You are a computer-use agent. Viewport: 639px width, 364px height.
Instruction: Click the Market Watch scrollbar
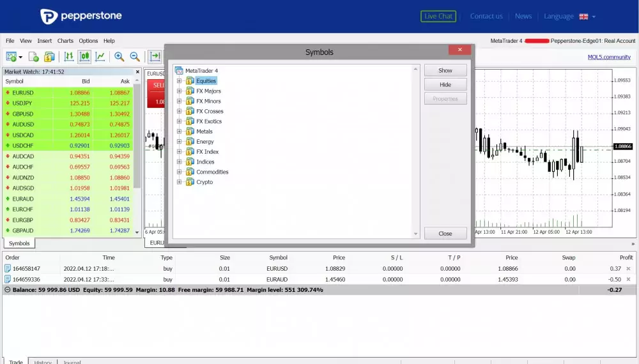tap(137, 137)
